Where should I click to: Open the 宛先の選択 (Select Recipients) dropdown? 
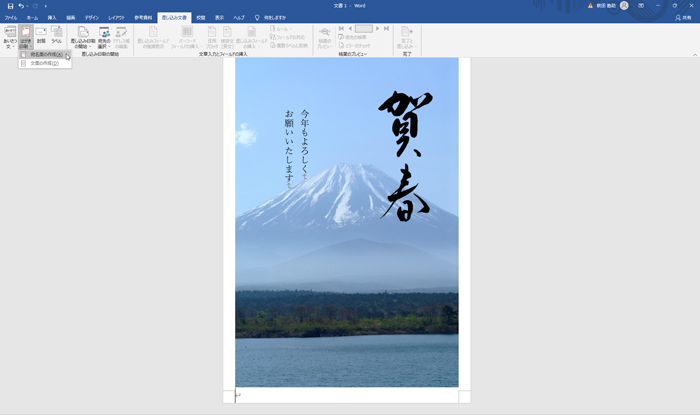pos(104,38)
